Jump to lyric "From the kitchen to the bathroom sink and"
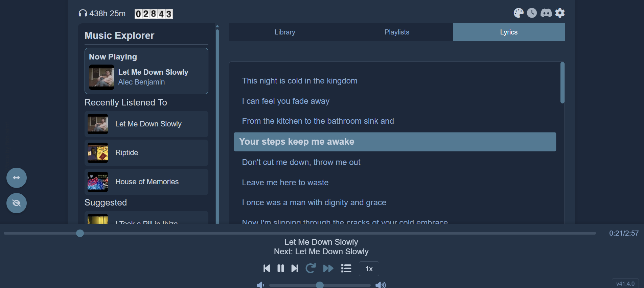The width and height of the screenshot is (644, 288). pyautogui.click(x=318, y=121)
